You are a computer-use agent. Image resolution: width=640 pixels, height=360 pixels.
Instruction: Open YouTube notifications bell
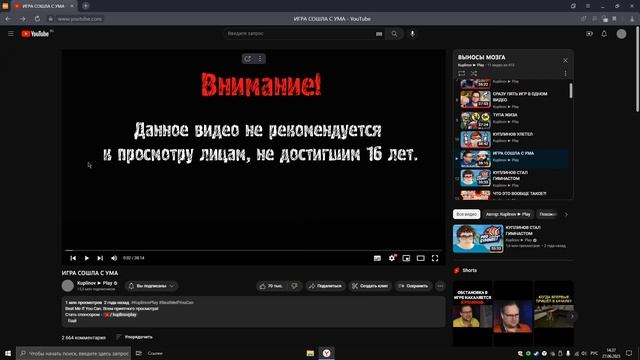coord(604,34)
